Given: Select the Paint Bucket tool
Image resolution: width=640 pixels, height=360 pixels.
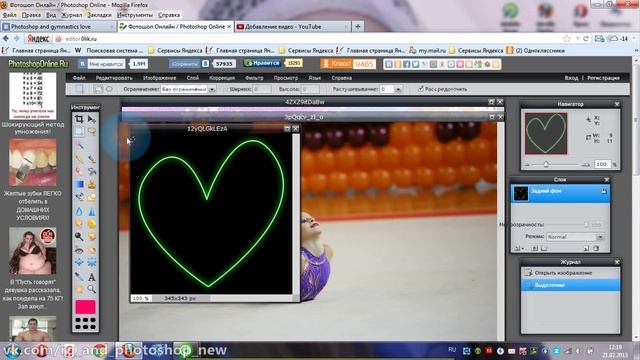Looking at the screenshot, I should (92, 171).
